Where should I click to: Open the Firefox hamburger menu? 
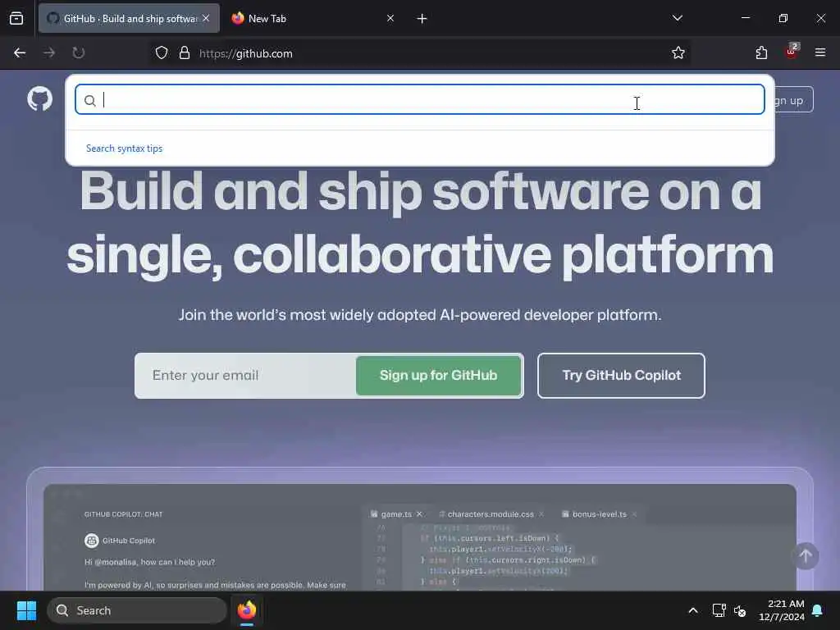point(820,52)
